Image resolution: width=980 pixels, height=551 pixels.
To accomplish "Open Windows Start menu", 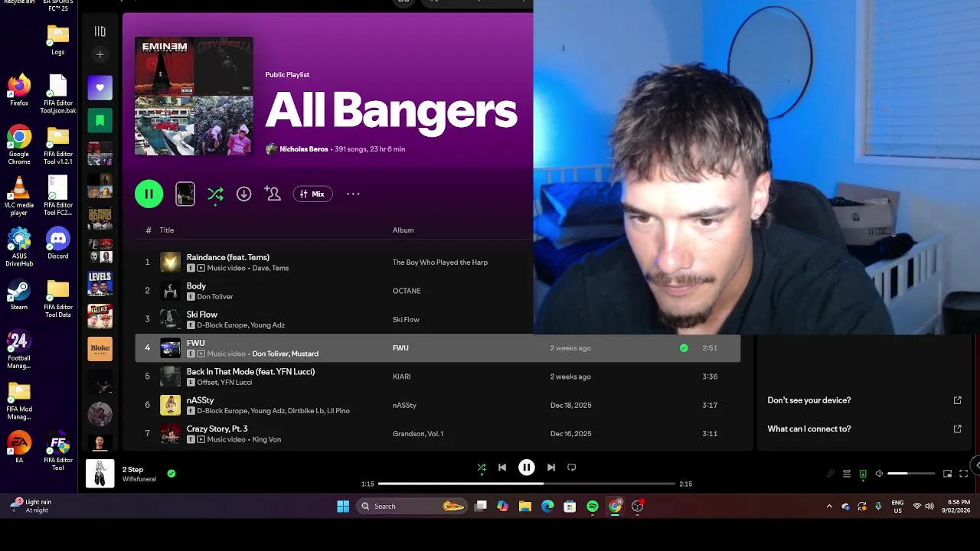I will point(343,506).
